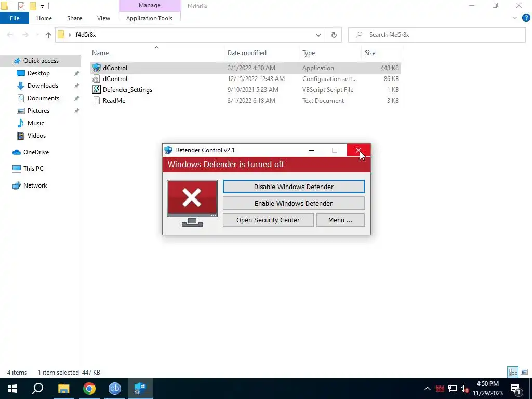Sort files by Size column

[370, 53]
